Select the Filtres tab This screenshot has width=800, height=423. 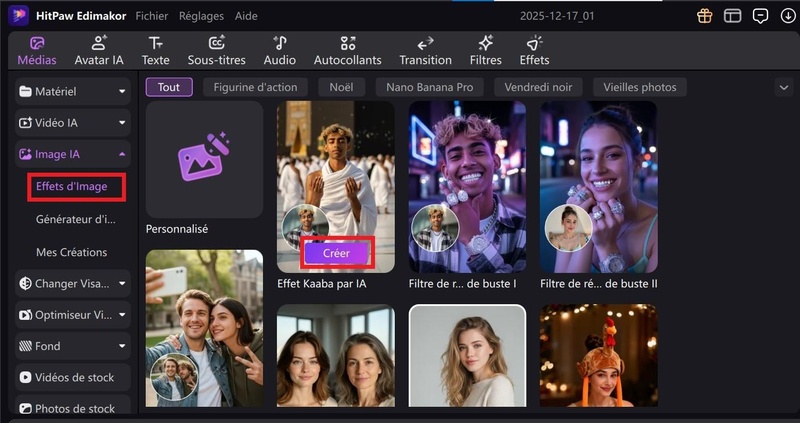(486, 51)
